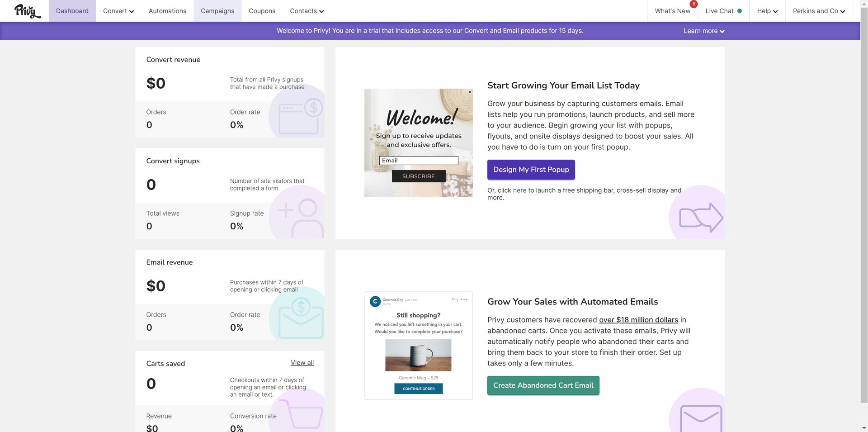Click the add-user icon in Convert signups

click(x=301, y=217)
